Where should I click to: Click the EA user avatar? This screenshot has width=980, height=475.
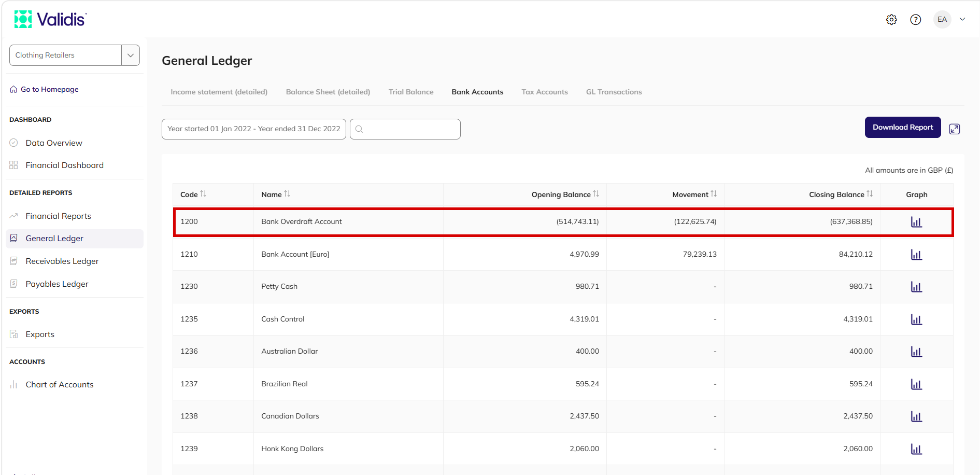942,20
